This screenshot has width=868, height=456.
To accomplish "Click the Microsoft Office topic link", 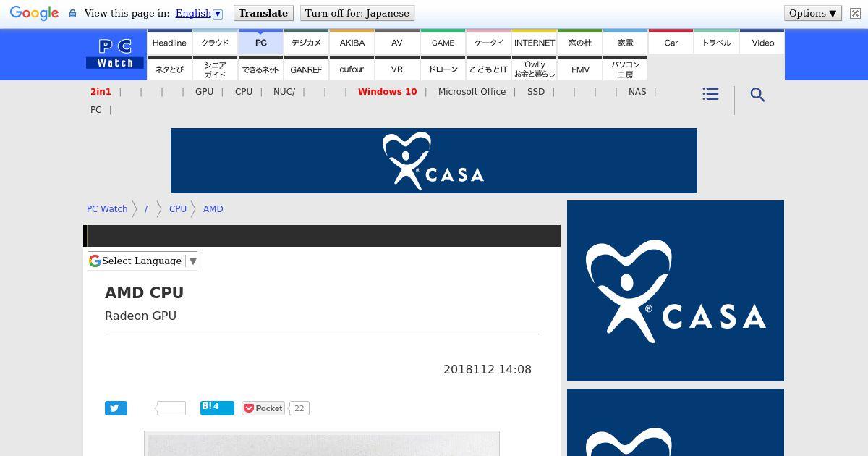I will coord(472,92).
